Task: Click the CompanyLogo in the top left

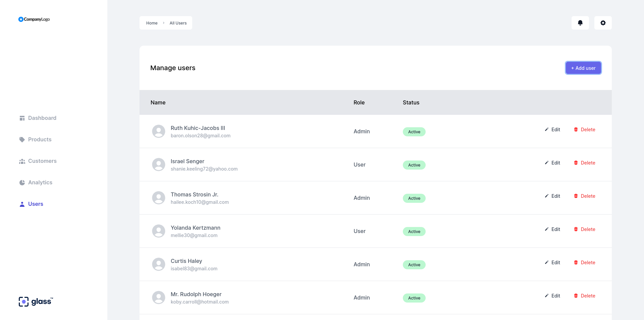Action: point(34,19)
